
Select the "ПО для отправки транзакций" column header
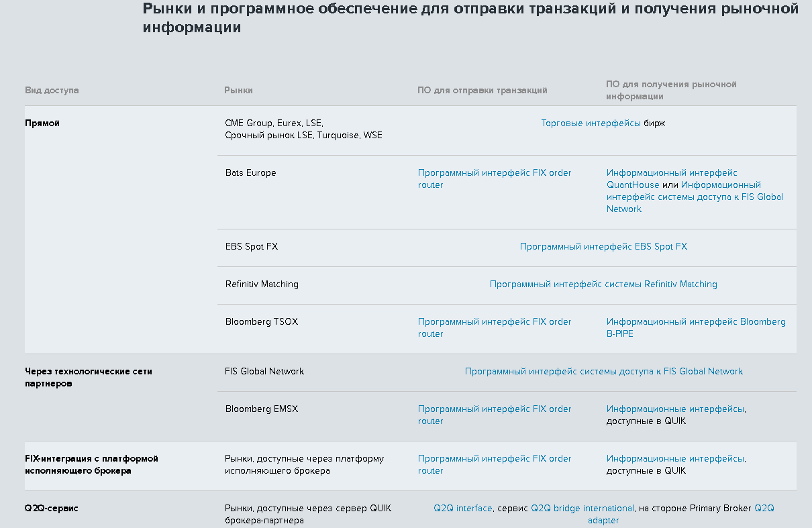[x=483, y=91]
